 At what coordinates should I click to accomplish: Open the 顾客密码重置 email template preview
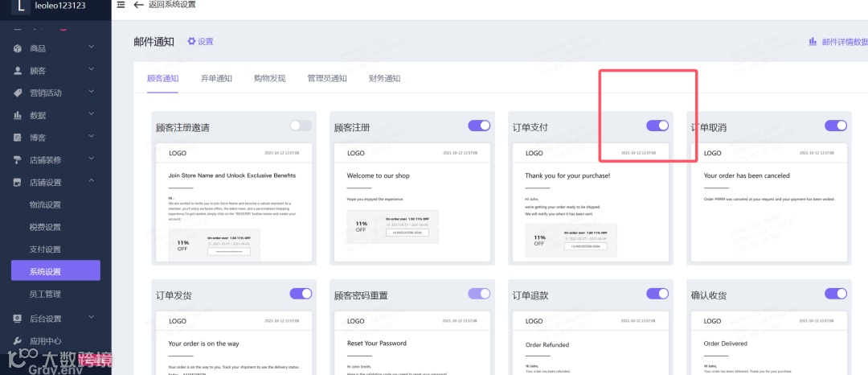pos(412,343)
